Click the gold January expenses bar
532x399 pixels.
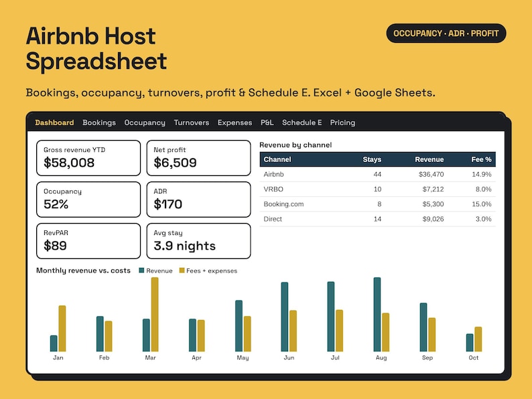tap(62, 329)
